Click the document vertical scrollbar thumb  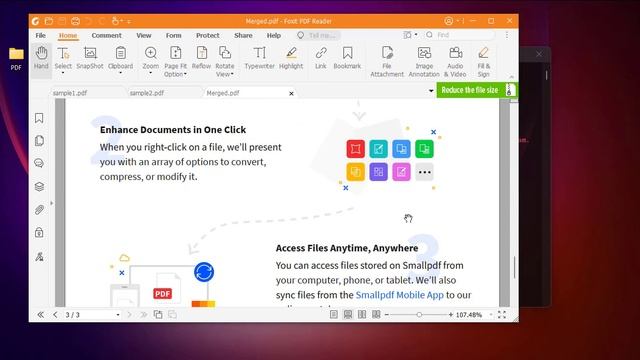click(514, 267)
